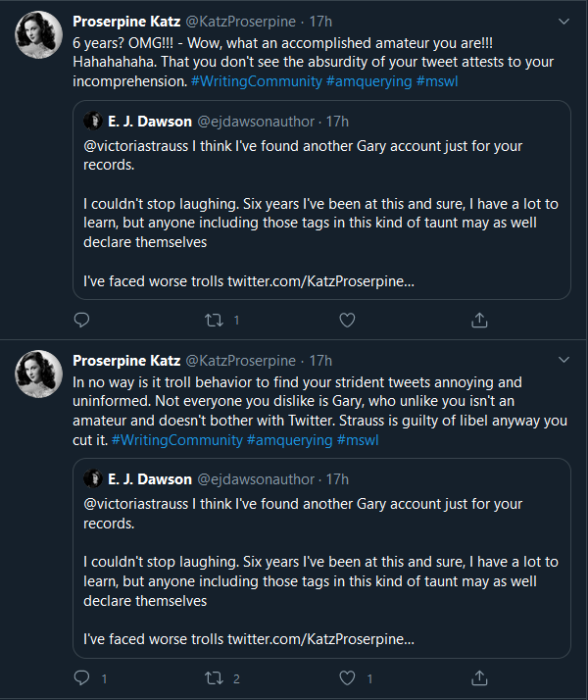Reply to the second tweet with 1 reply
The height and width of the screenshot is (700, 588).
82,677
